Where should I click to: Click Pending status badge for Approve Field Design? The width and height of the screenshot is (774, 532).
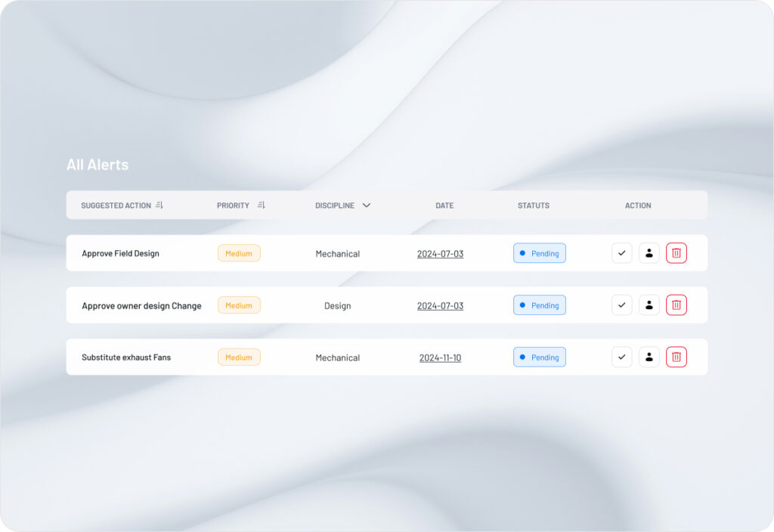pyautogui.click(x=539, y=253)
